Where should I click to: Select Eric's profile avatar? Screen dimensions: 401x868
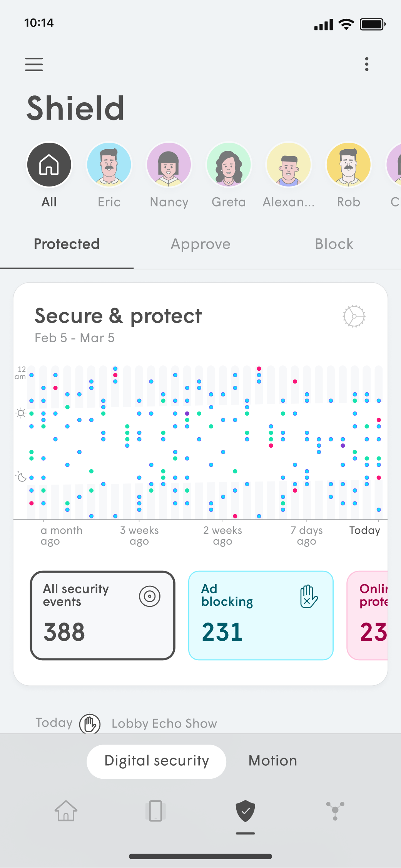109,165
